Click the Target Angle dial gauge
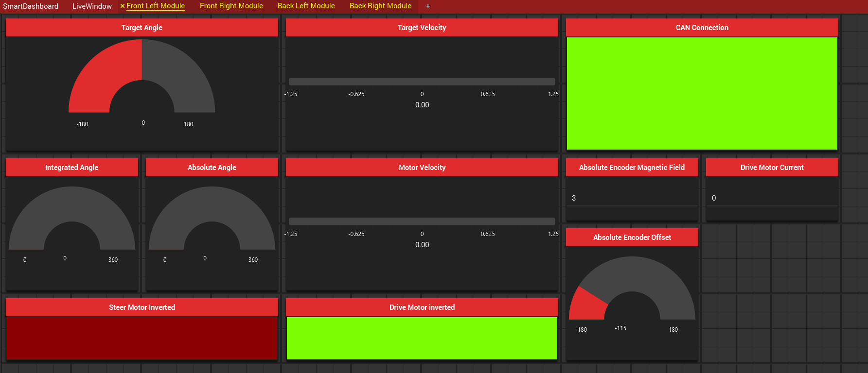Screen dimensions: 868x373 (x=142, y=76)
